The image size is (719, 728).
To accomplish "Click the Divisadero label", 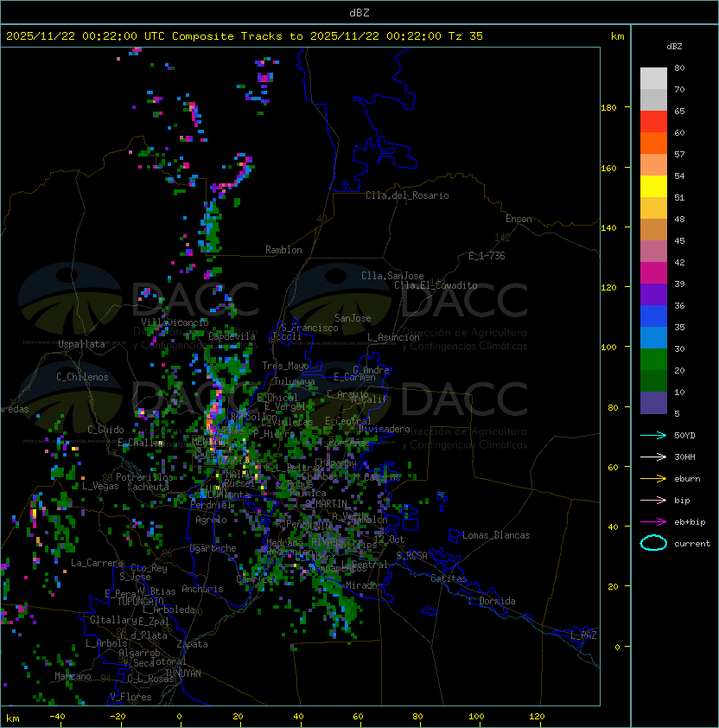I will 384,429.
